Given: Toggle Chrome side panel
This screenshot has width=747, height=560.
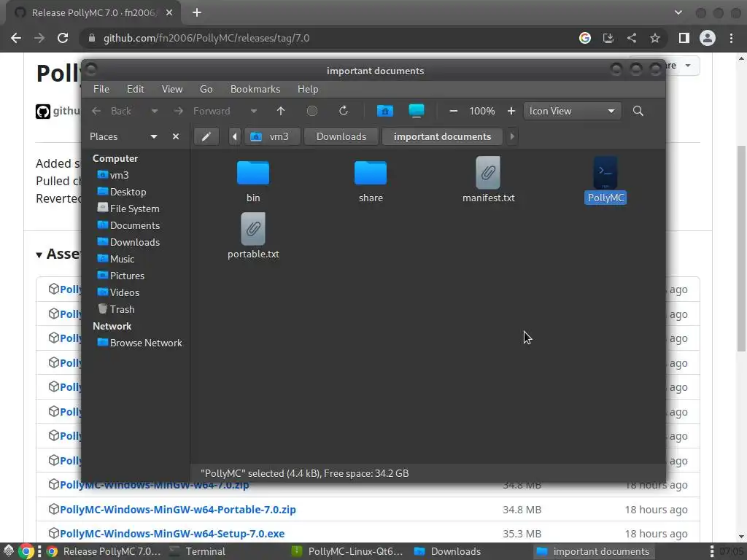Looking at the screenshot, I should click(684, 38).
